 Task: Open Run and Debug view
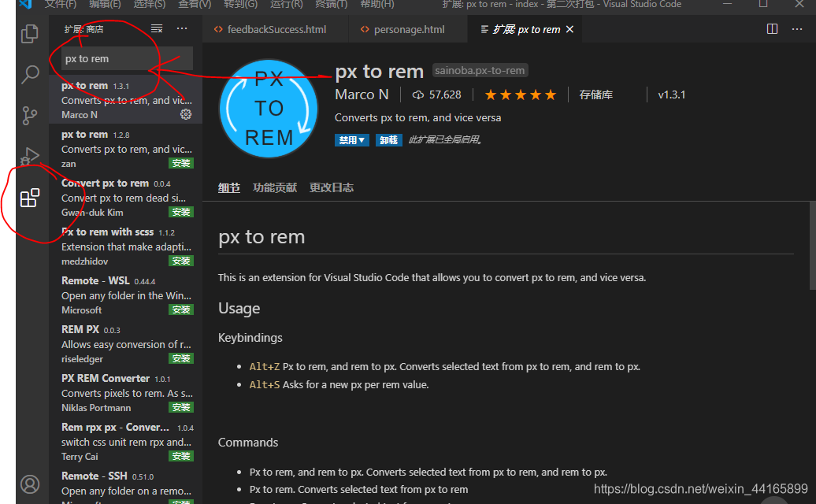point(30,156)
